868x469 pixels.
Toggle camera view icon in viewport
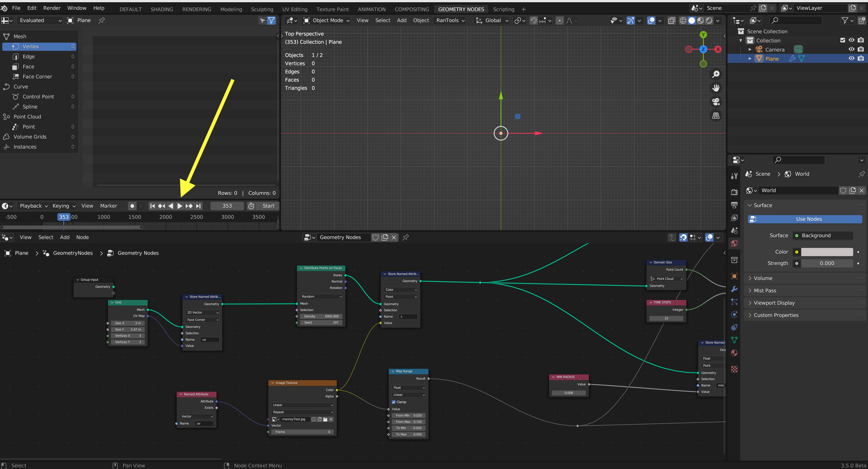point(716,101)
